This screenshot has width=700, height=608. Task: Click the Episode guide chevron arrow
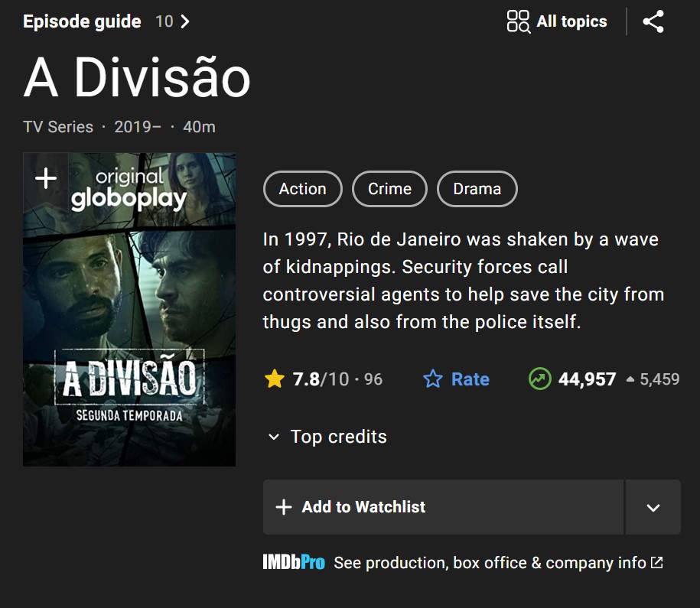tap(185, 21)
